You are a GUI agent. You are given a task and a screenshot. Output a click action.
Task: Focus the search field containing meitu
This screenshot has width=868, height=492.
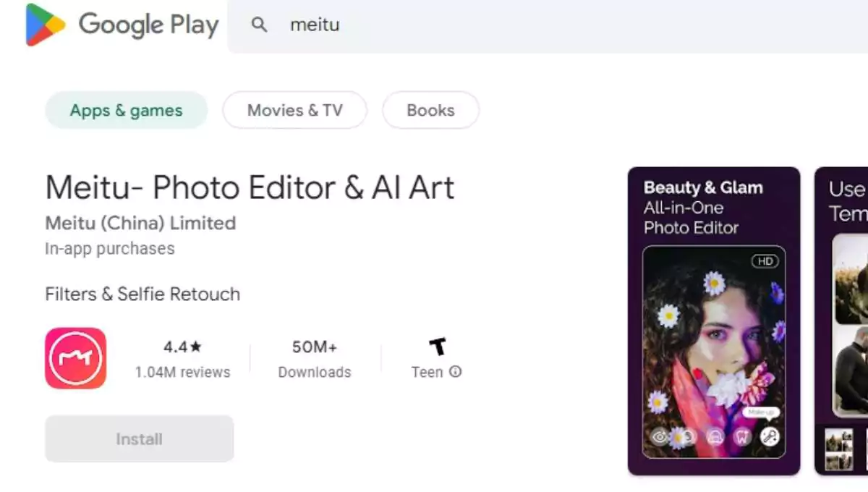click(548, 25)
